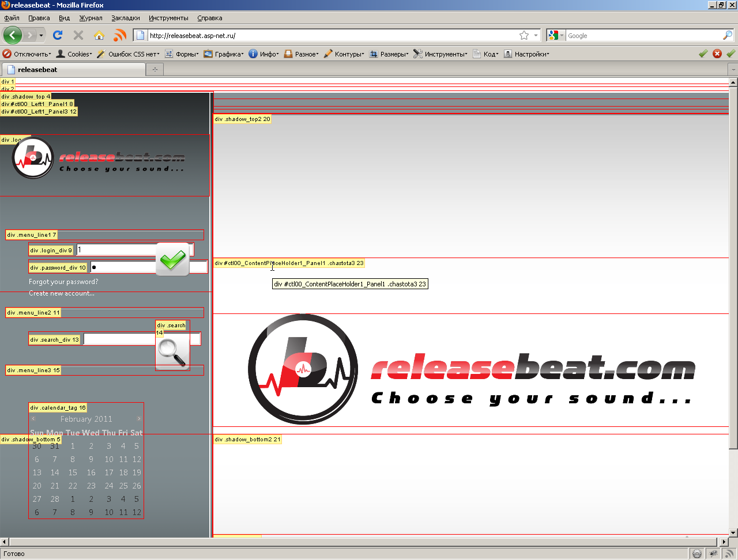This screenshot has height=560, width=738.
Task: Open the Отключить menu on Web Developer toolbar
Action: tap(27, 54)
